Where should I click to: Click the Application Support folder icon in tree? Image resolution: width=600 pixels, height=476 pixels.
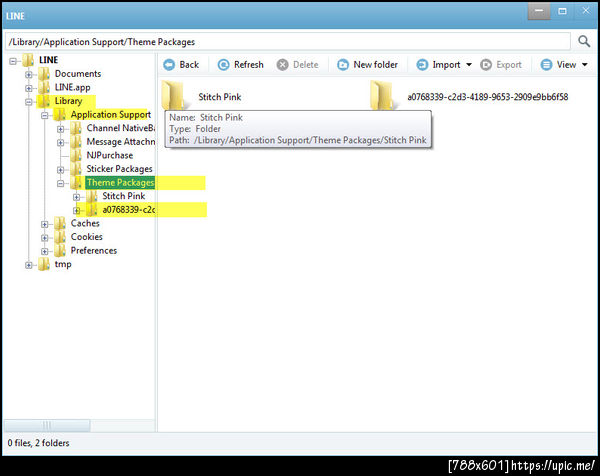60,115
